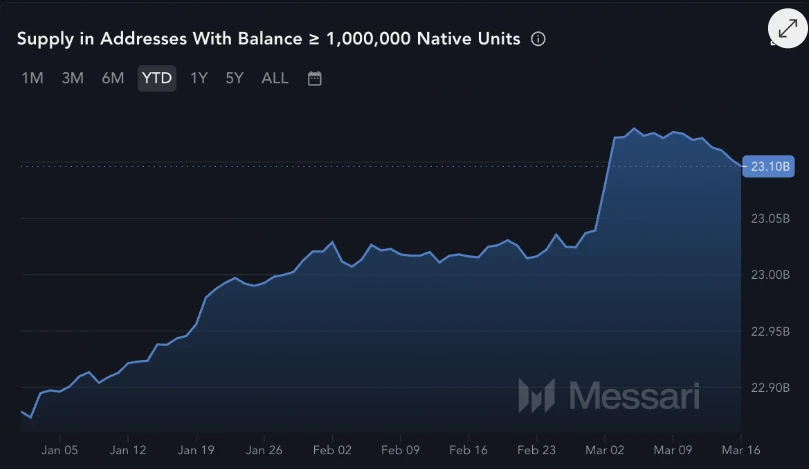
Task: Click the chart title text
Action: 268,39
